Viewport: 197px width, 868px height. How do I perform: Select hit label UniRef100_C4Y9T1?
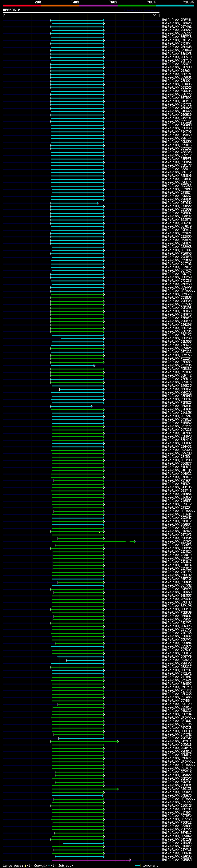click(x=177, y=741)
